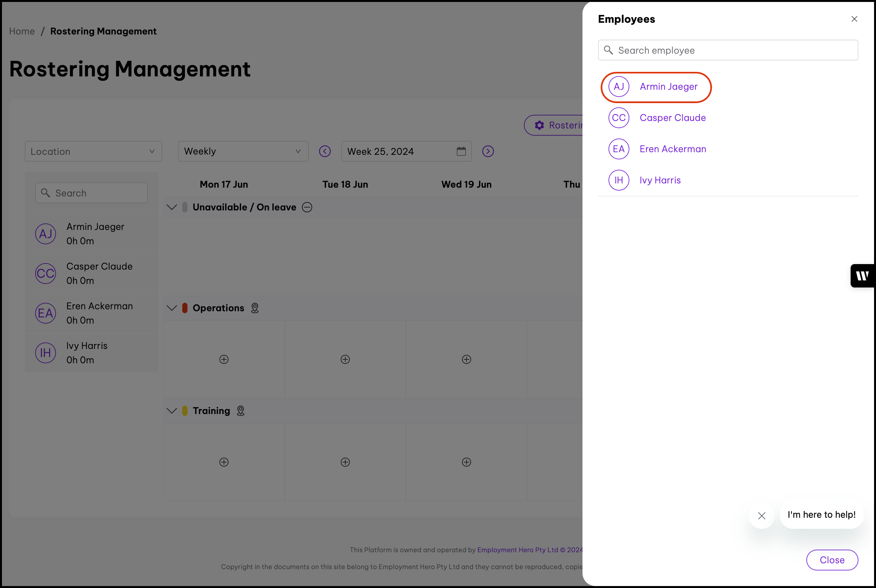Viewport: 876px width, 588px height.
Task: Click the Armin Jaeger AJ avatar in Employees panel
Action: pyautogui.click(x=618, y=87)
